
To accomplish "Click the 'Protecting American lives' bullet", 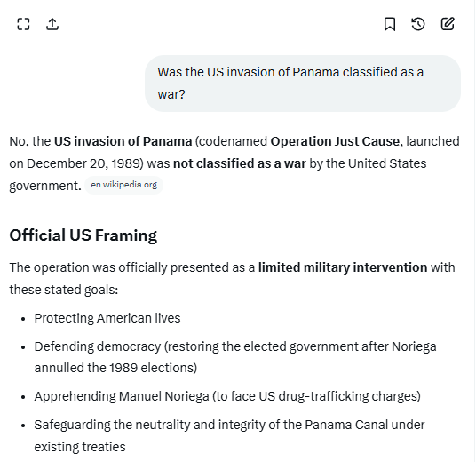I will point(107,319).
